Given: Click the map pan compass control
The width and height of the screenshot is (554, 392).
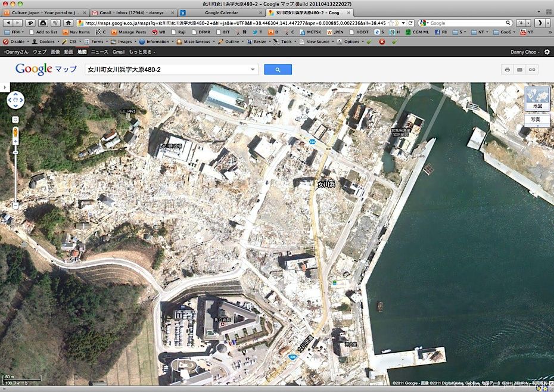Looking at the screenshot, I should [15, 100].
